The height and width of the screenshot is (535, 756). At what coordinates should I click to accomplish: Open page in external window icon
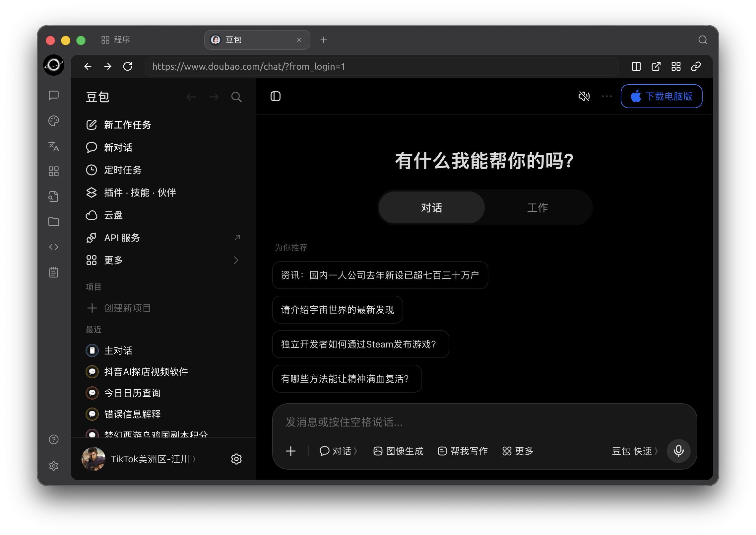pos(656,66)
